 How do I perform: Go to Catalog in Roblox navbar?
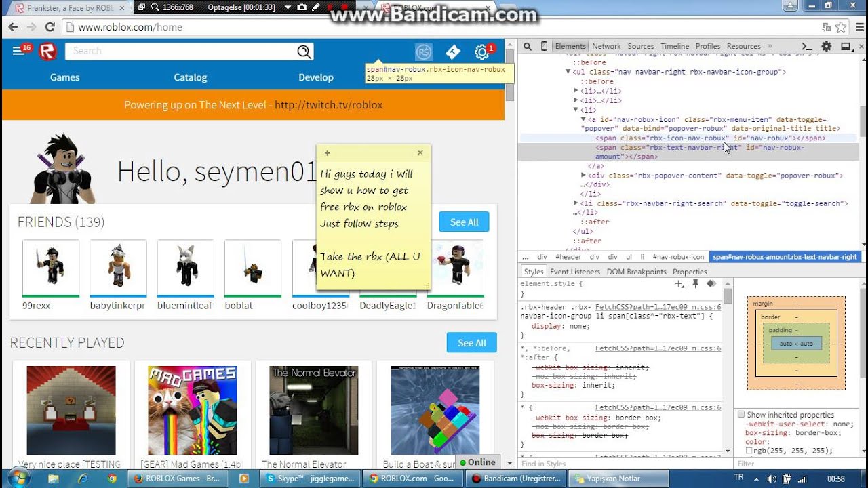[191, 77]
